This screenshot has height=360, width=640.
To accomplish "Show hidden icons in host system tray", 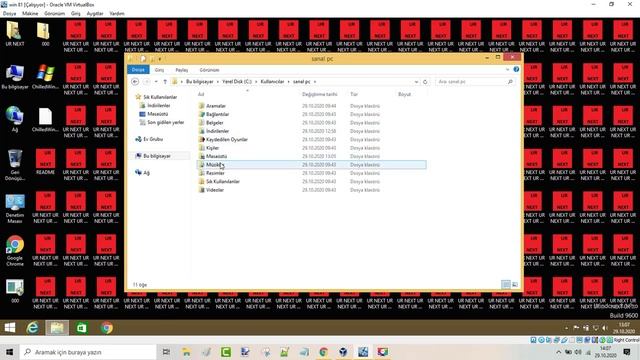I will pyautogui.click(x=558, y=352).
